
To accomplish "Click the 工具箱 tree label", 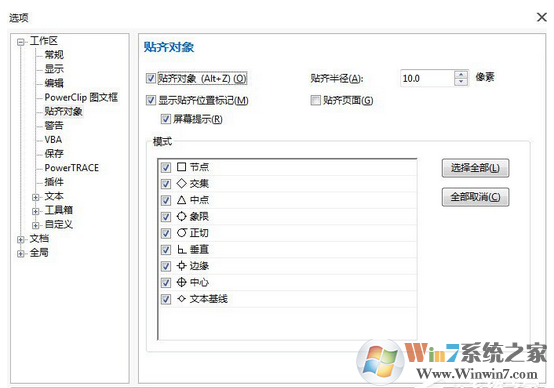I will tap(59, 210).
